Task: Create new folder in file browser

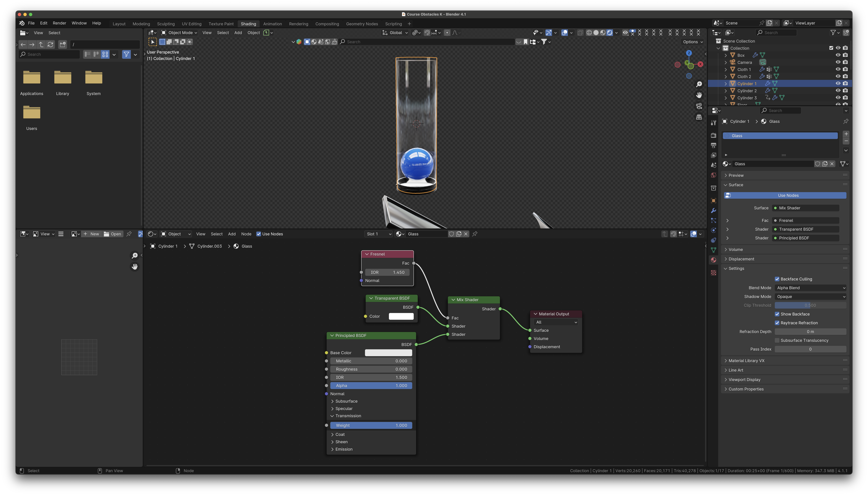Action: click(x=63, y=45)
